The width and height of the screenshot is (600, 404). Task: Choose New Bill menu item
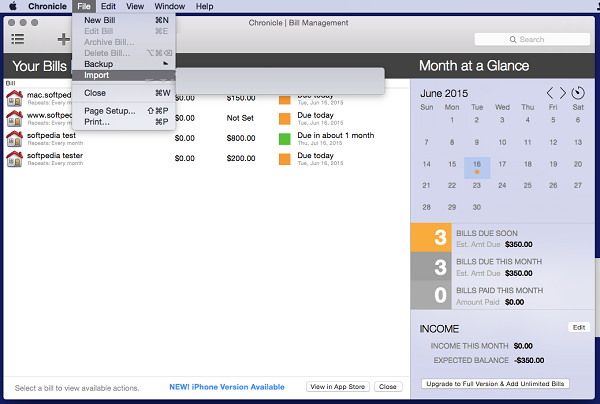point(100,20)
